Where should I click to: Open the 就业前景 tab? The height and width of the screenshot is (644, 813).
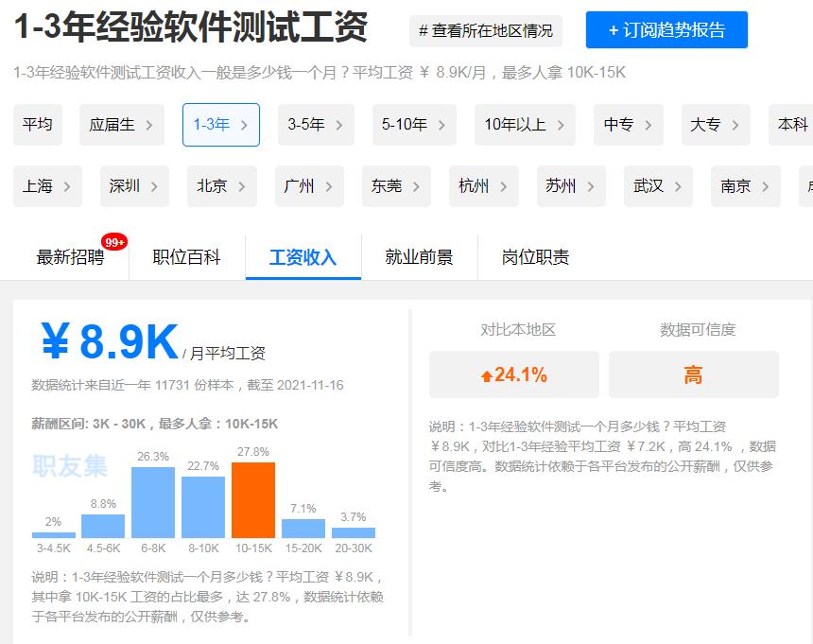click(421, 256)
